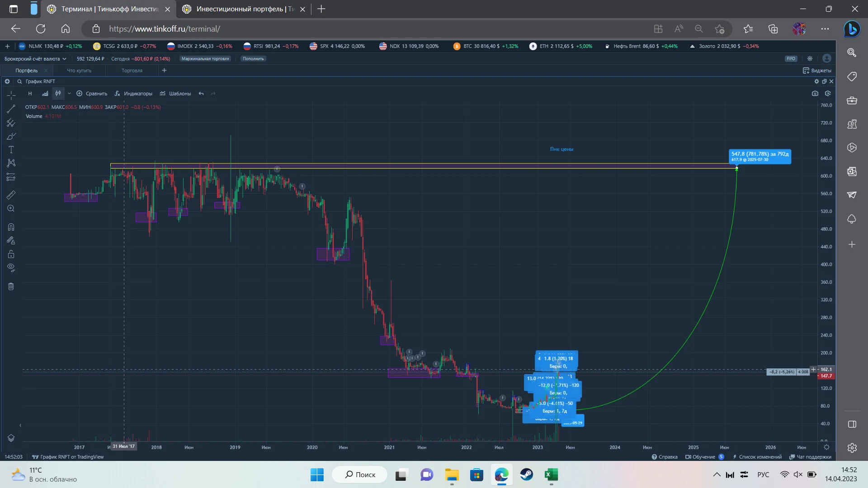Open the Edge sidebar search icon
The width and height of the screenshot is (868, 488).
[x=852, y=53]
